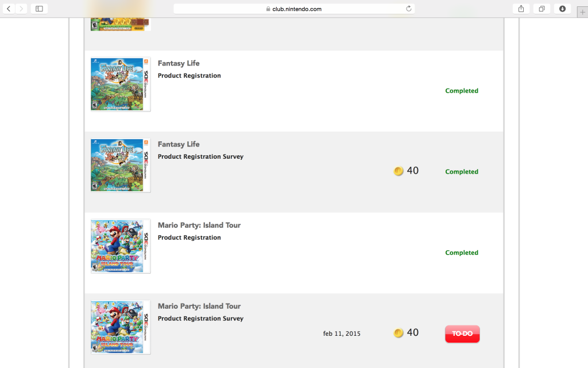Click Fantasy Life box art in first row
The width and height of the screenshot is (588, 368).
[121, 84]
